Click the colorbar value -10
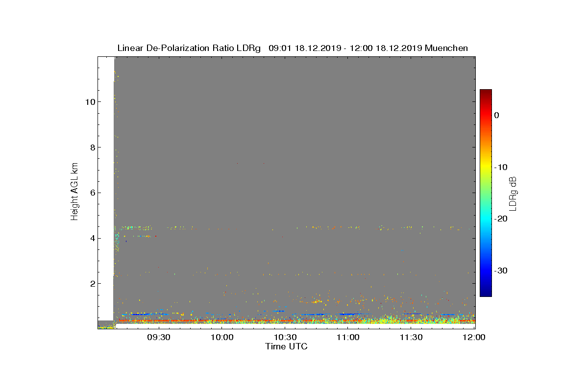Screen dimensions: 588x392 tap(500, 167)
